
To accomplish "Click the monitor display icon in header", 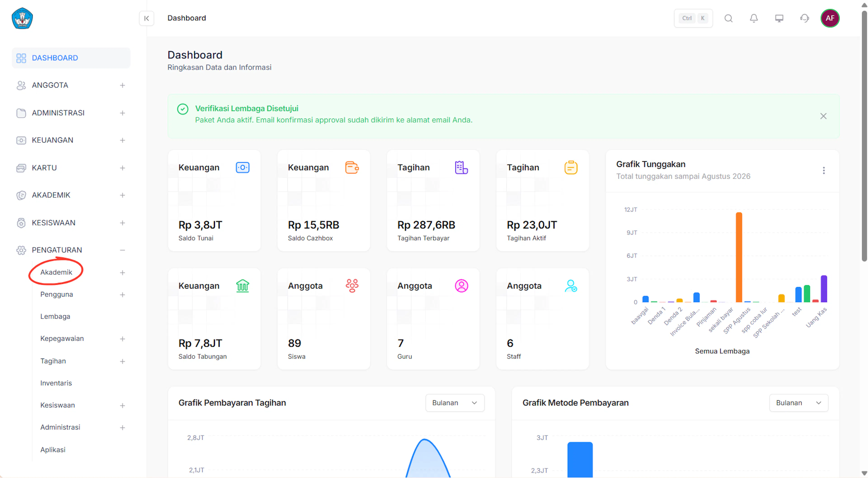I will point(779,18).
